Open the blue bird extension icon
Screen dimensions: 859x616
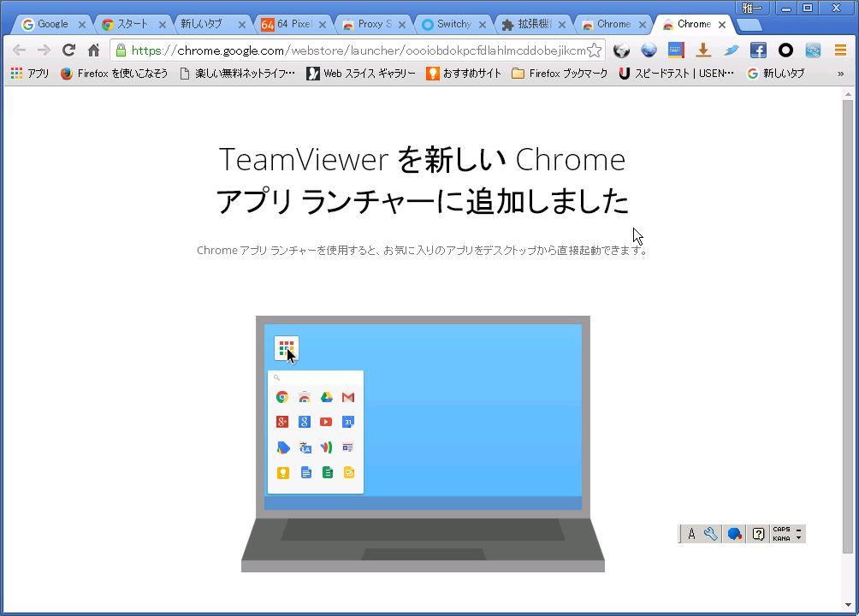point(731,50)
